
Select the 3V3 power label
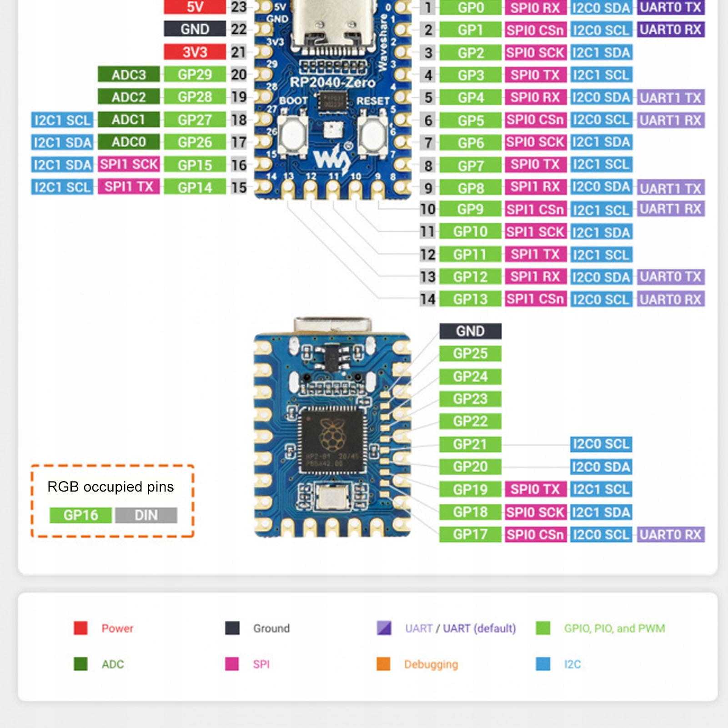(x=195, y=52)
